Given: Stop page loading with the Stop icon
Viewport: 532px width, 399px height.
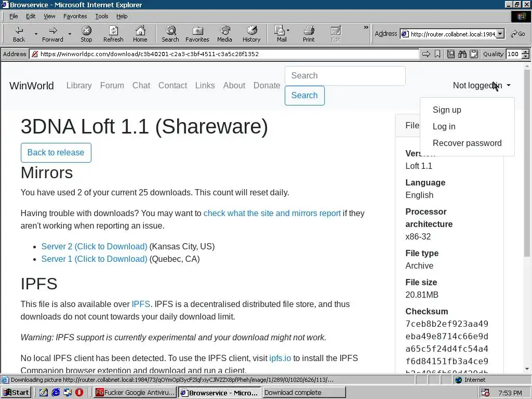Looking at the screenshot, I should click(86, 34).
